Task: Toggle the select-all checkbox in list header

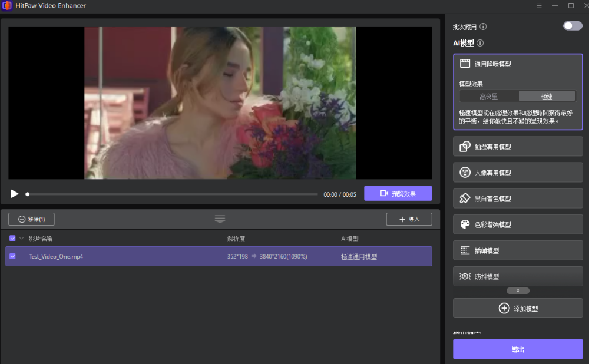Action: point(12,239)
